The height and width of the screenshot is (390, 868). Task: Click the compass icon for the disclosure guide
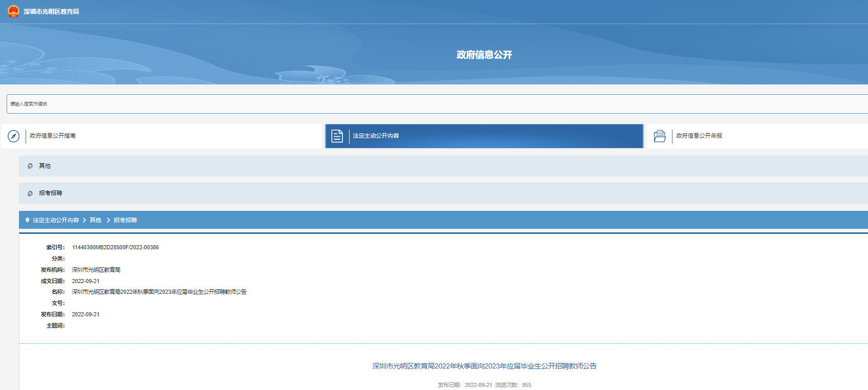(x=14, y=136)
